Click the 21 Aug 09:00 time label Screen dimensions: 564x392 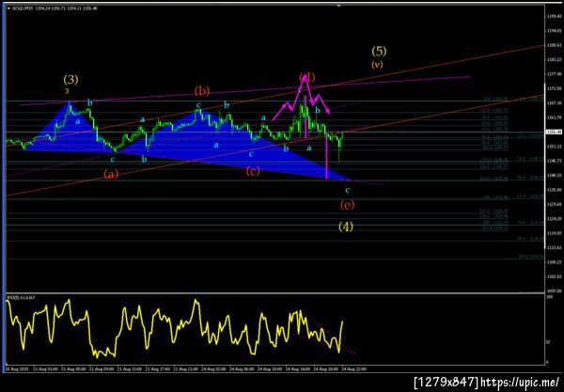point(102,369)
